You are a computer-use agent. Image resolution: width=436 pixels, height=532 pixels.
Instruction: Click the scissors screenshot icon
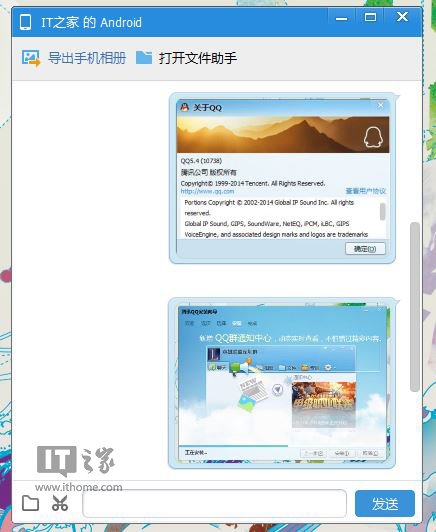tap(60, 503)
